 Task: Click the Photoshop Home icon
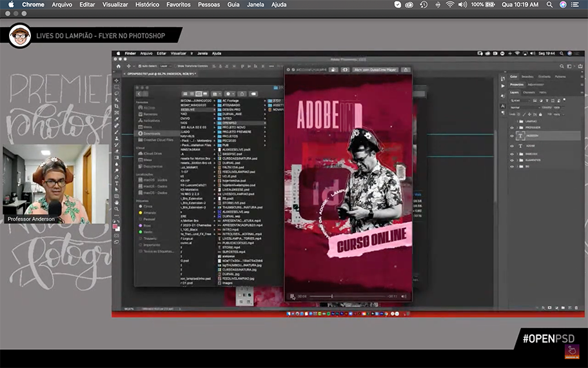coord(119,66)
